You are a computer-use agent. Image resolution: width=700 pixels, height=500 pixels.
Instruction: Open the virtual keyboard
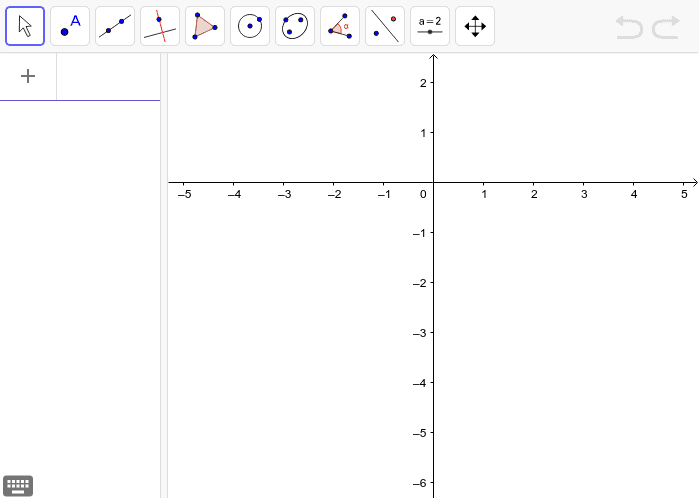point(18,485)
